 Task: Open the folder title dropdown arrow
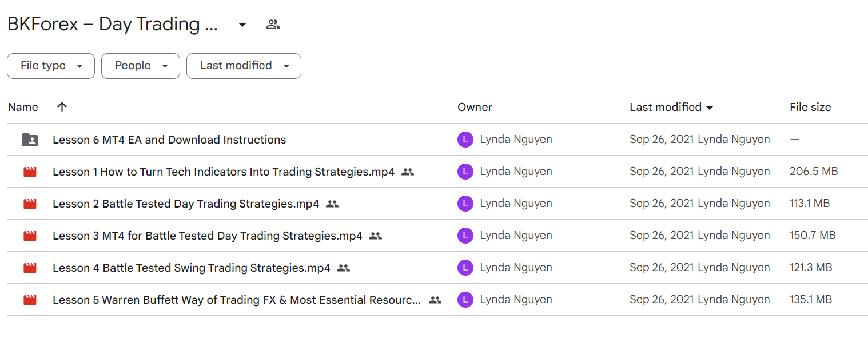pos(242,25)
